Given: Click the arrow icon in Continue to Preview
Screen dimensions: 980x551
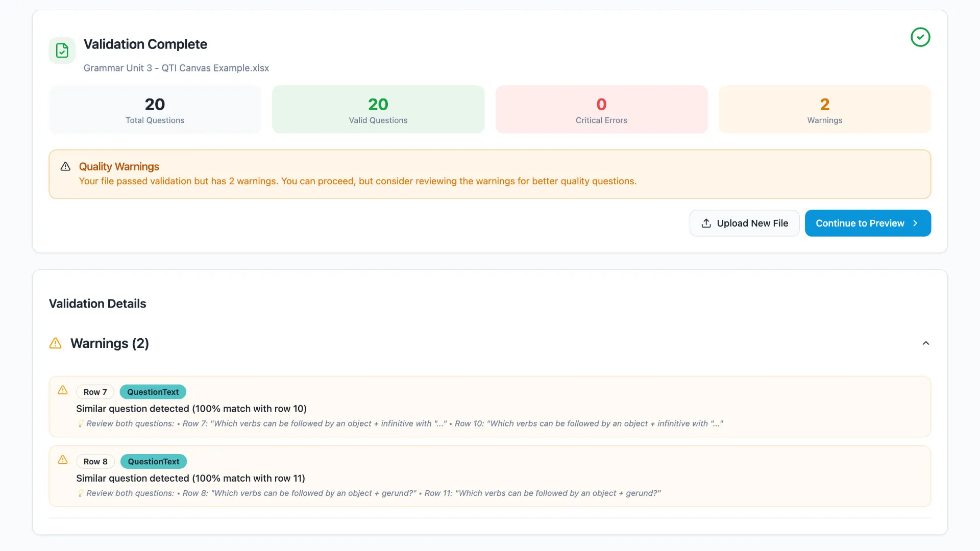Looking at the screenshot, I should click(915, 223).
